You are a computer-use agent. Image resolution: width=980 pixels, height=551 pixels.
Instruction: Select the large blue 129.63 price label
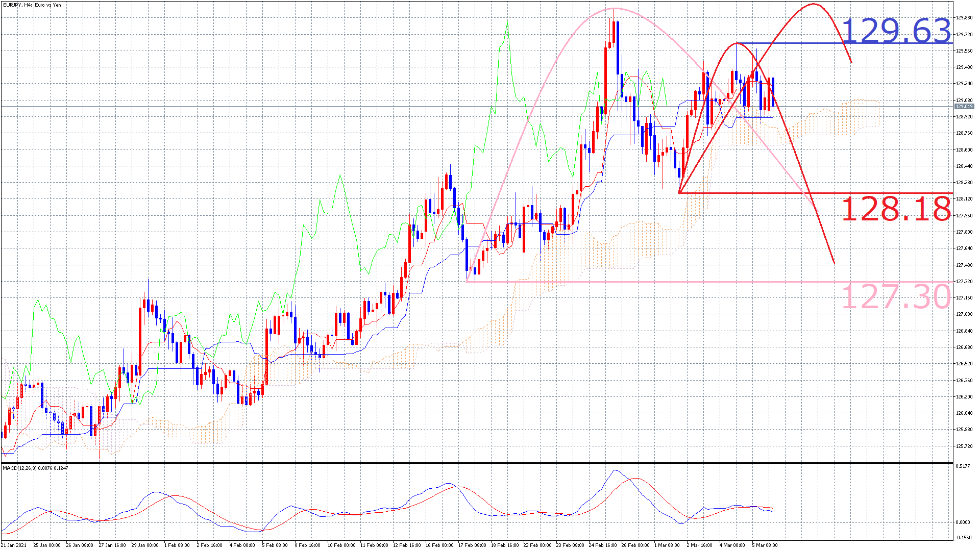(896, 31)
